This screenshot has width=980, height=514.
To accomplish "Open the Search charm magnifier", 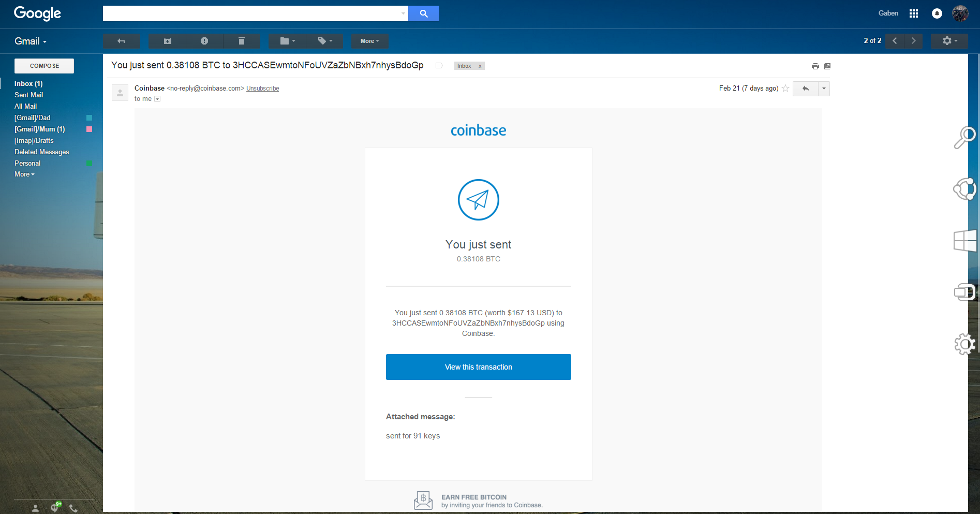I will (965, 138).
